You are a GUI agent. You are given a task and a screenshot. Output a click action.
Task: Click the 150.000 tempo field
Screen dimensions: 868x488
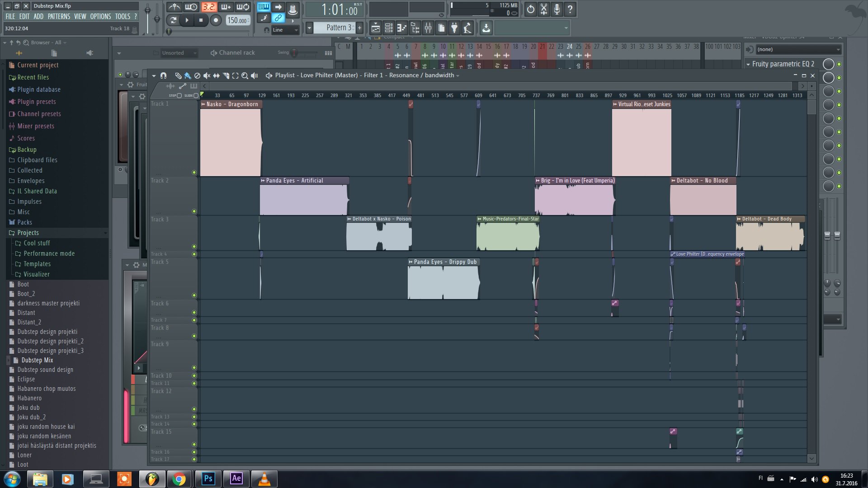coord(238,20)
